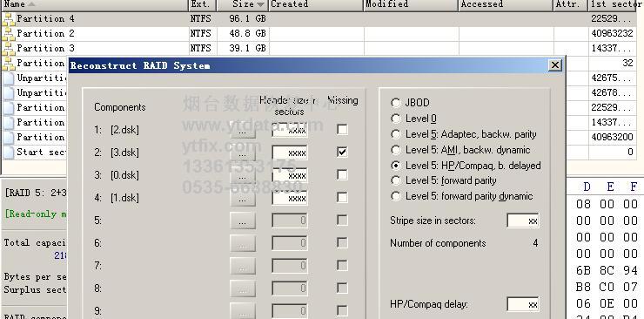
Task: Click browse button for component 2 [3.dsk]
Action: (242, 153)
